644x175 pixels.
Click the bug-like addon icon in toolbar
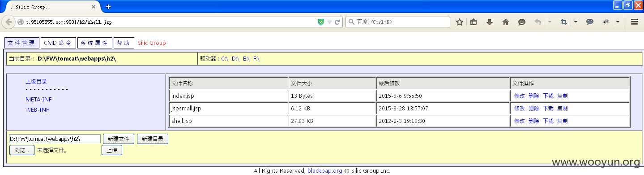[606, 22]
